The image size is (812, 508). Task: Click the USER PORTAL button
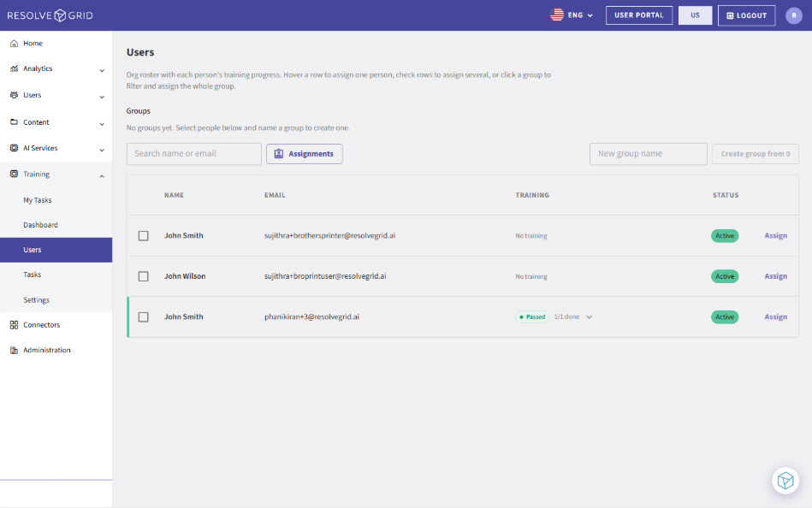pos(639,15)
